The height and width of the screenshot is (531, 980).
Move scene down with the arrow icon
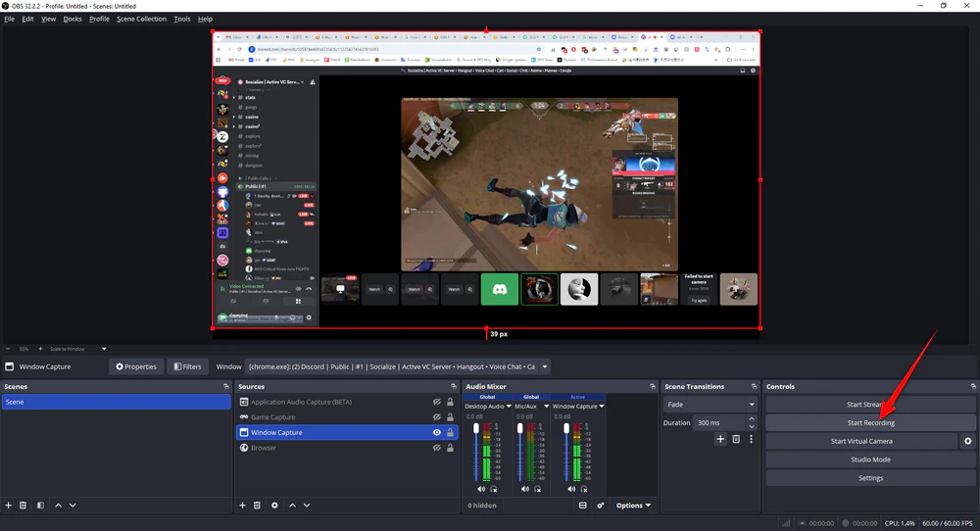pos(73,506)
